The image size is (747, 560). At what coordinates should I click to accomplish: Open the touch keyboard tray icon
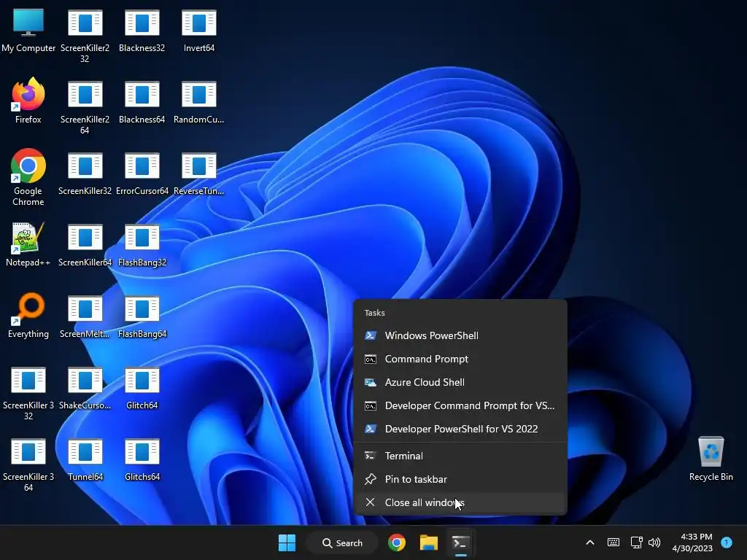click(614, 542)
